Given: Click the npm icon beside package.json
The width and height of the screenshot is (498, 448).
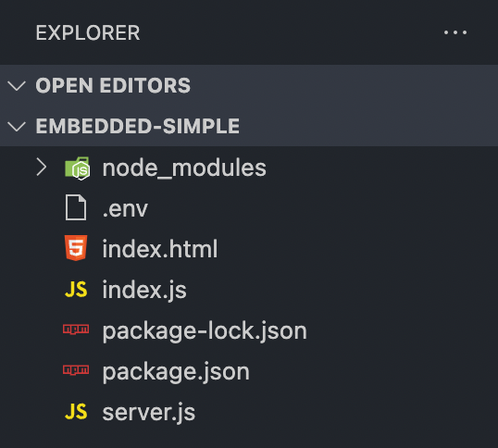Looking at the screenshot, I should pyautogui.click(x=76, y=370).
